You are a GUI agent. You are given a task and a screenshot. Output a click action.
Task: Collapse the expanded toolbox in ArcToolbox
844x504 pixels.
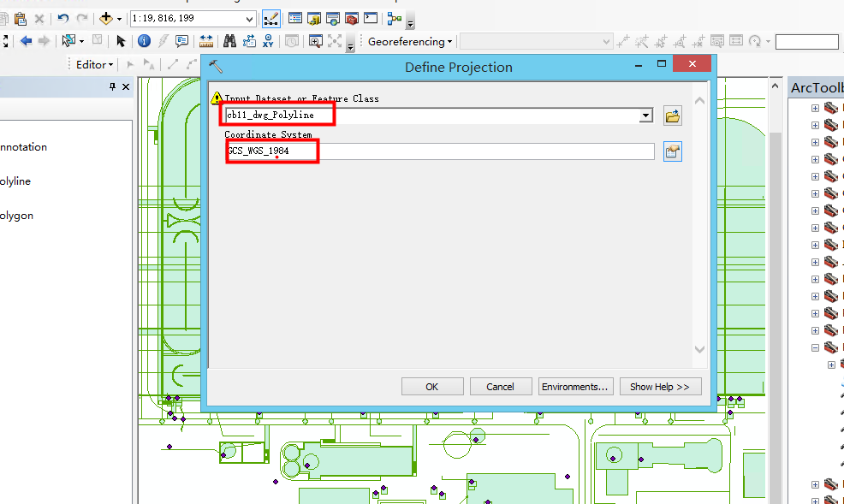815,347
